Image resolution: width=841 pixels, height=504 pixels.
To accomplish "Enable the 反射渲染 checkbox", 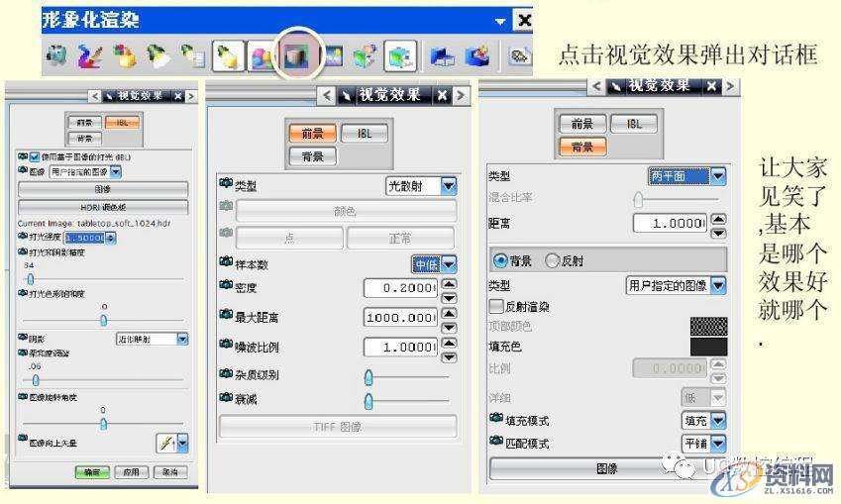I will (x=496, y=306).
